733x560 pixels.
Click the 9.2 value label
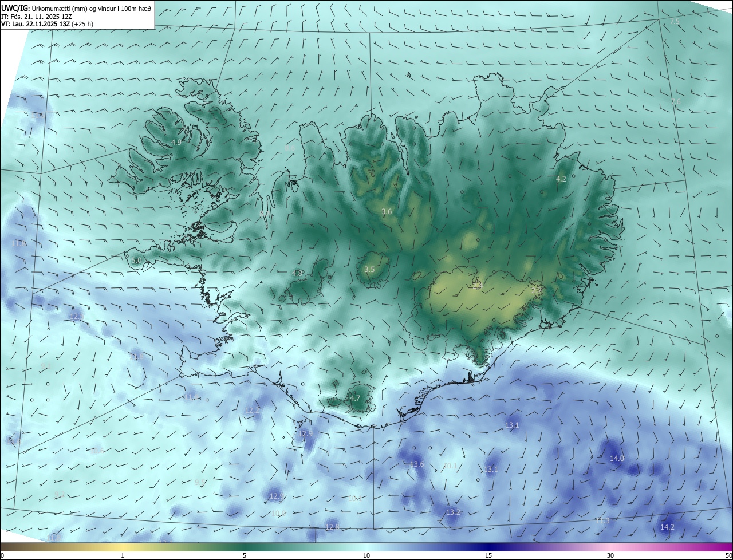[60, 494]
